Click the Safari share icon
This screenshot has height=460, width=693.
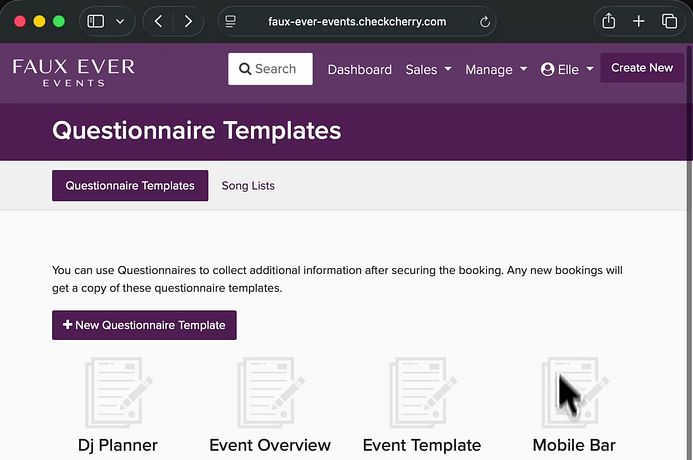[x=608, y=21]
